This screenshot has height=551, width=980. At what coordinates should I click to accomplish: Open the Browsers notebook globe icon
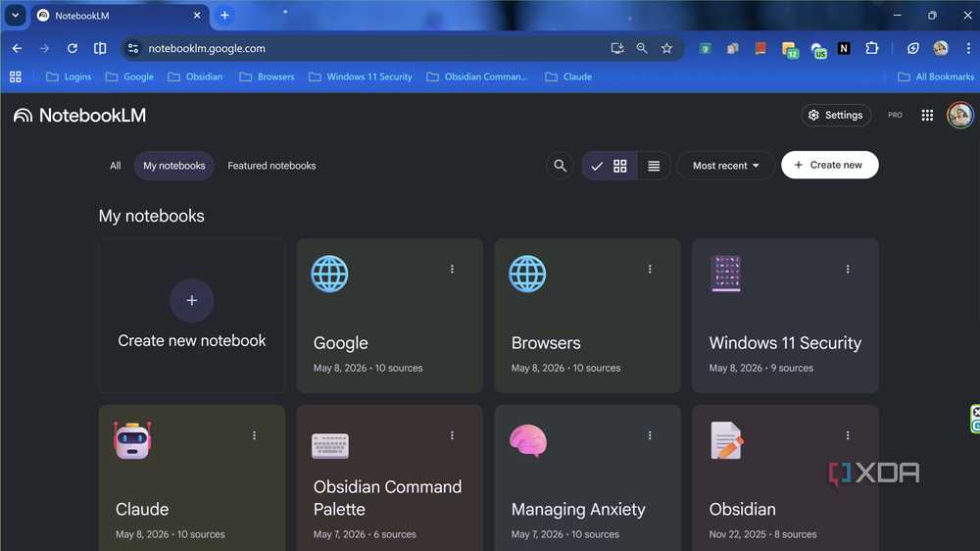(x=527, y=274)
